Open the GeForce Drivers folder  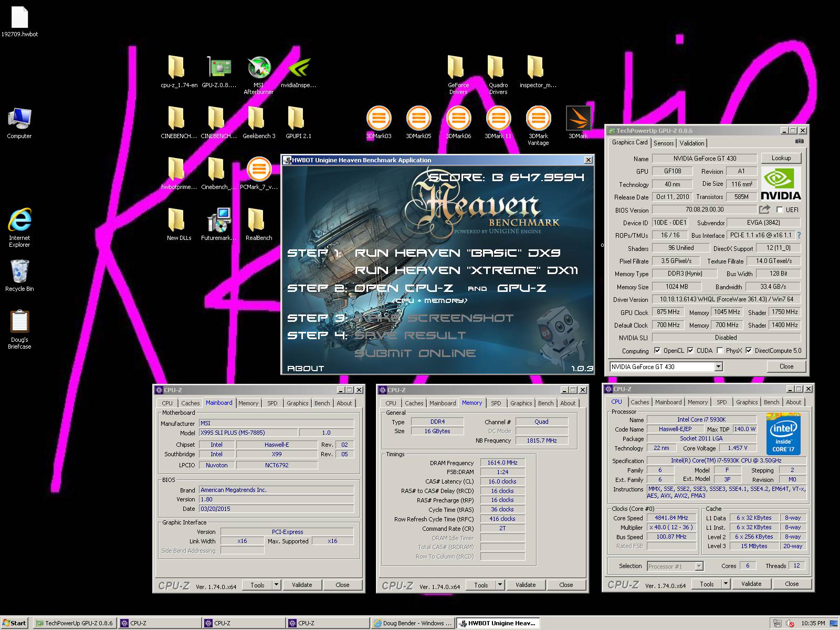pyautogui.click(x=458, y=76)
